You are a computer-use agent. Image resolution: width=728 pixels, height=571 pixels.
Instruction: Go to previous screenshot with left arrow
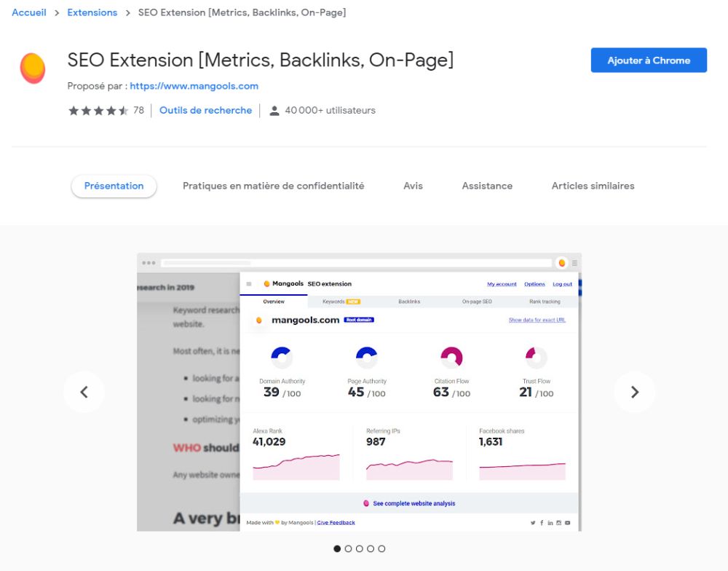coord(84,392)
